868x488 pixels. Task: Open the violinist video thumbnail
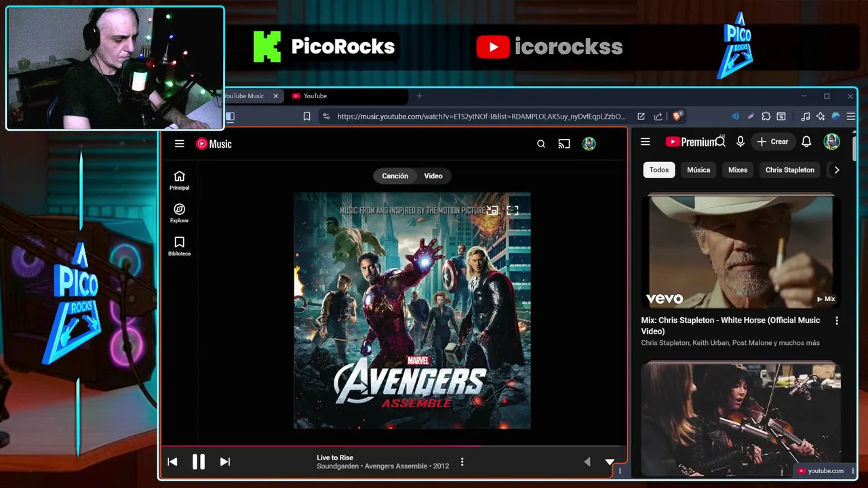pos(741,420)
